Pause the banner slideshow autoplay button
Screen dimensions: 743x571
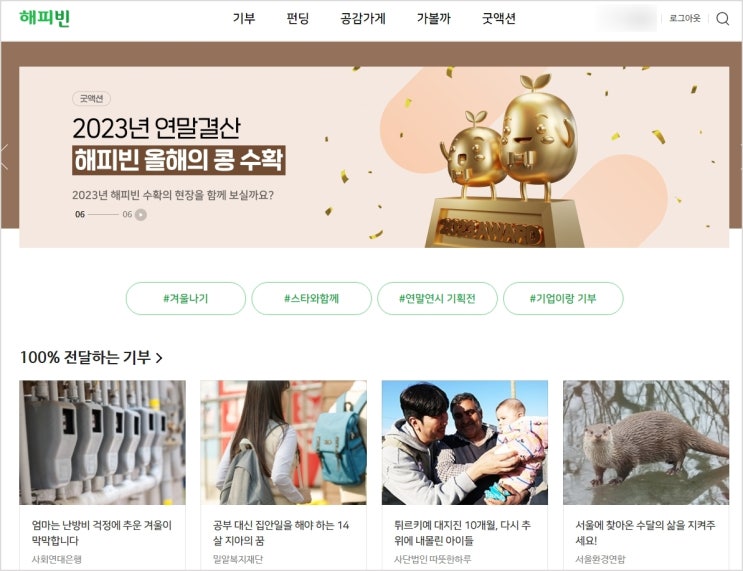click(141, 215)
